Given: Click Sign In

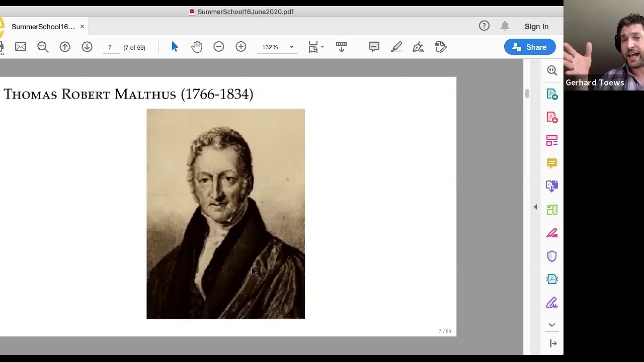Looking at the screenshot, I should pyautogui.click(x=536, y=27).
